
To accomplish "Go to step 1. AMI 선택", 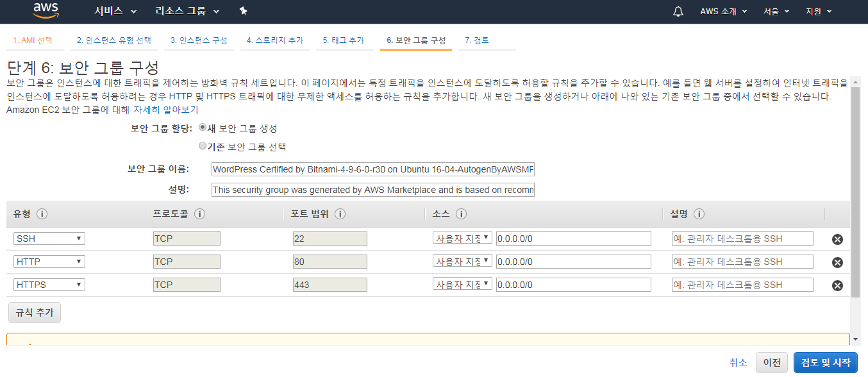I will (33, 40).
